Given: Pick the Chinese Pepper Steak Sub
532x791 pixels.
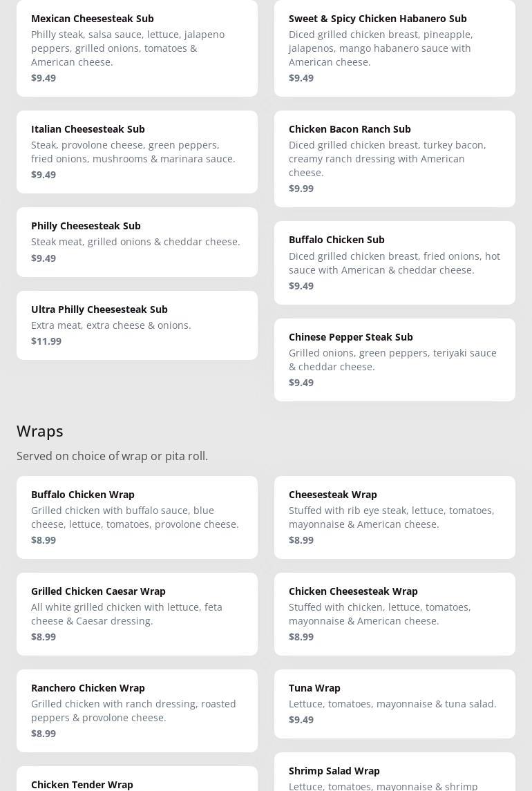Looking at the screenshot, I should [395, 359].
